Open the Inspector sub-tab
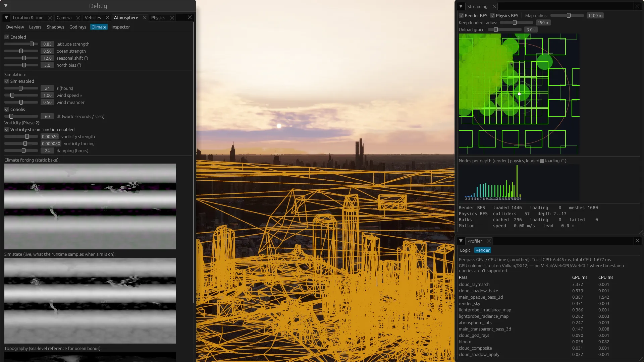644x362 pixels. pos(121,27)
